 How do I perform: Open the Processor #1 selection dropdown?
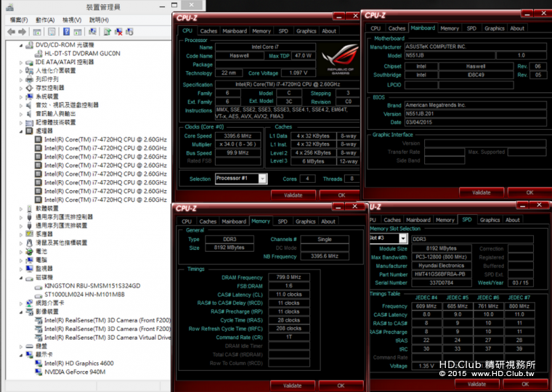pyautogui.click(x=262, y=179)
